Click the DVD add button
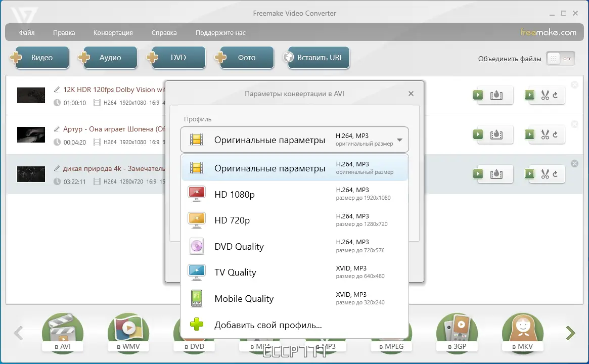Viewport: 589px width, 364px height. click(176, 58)
